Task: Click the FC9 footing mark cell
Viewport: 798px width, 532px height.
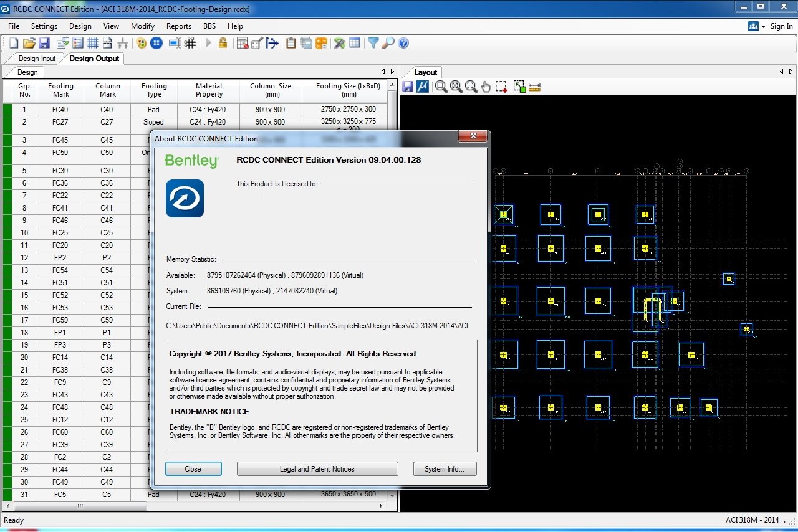Action: [60, 382]
